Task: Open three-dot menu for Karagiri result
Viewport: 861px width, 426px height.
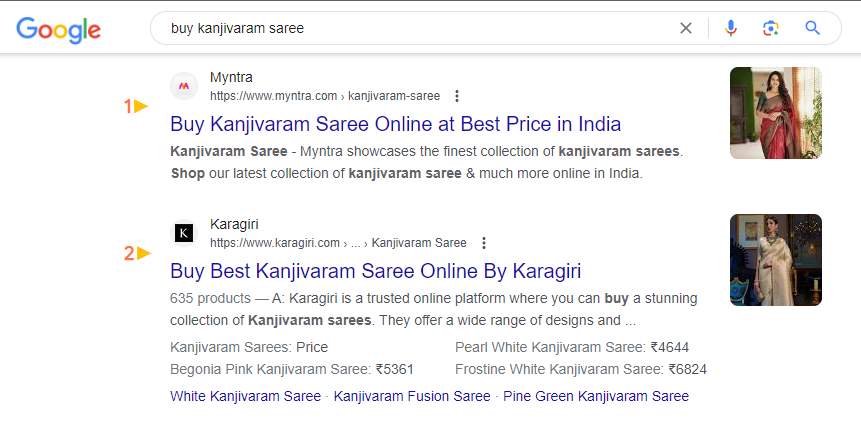Action: tap(484, 243)
